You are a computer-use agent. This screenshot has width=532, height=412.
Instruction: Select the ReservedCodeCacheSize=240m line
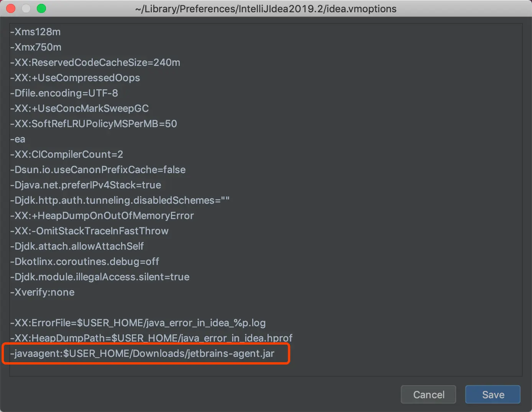click(95, 62)
